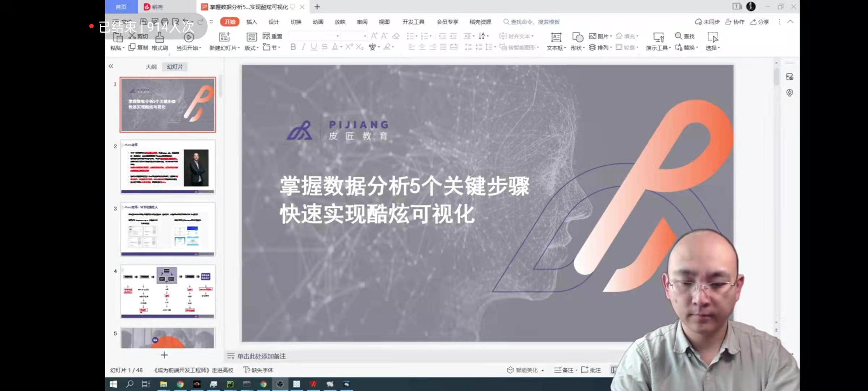The width and height of the screenshot is (868, 391).
Task: Click the redo arrow in quick access toolbar
Action: coord(200,22)
